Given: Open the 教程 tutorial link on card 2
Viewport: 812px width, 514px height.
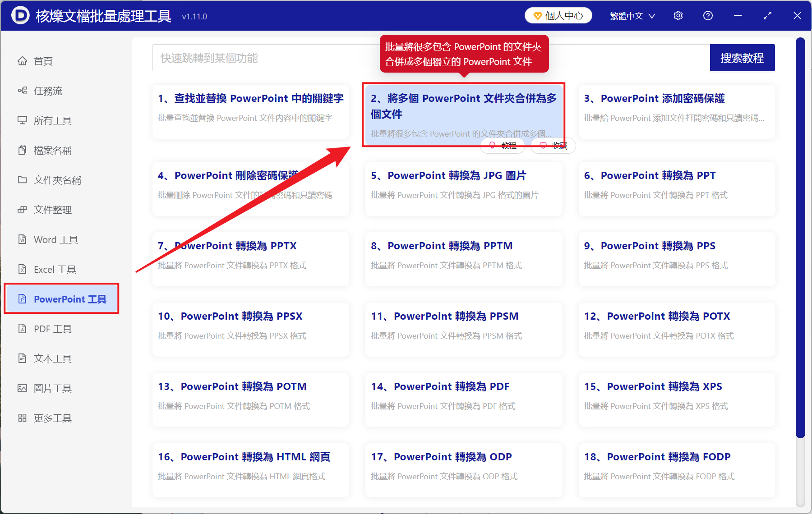Looking at the screenshot, I should pyautogui.click(x=502, y=145).
